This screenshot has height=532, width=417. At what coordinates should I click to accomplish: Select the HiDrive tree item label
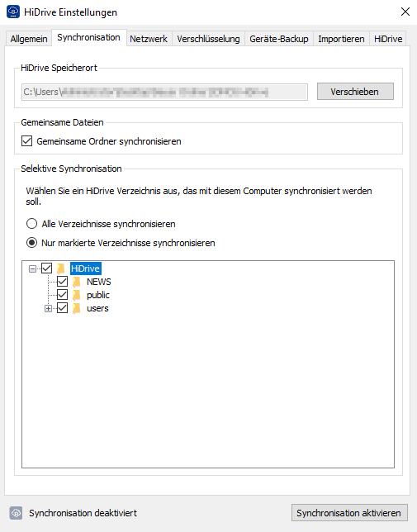pos(85,268)
